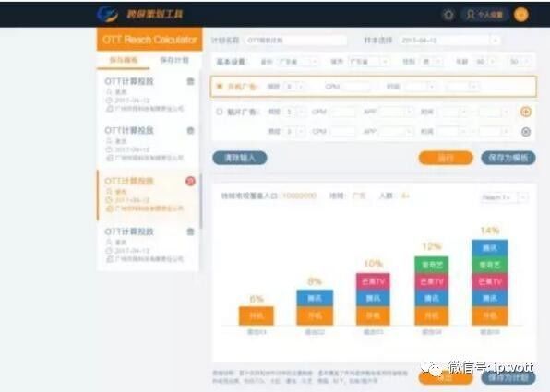Remove second 贴片广告 row with grey circle icon
This screenshot has width=550, height=392.
tap(525, 132)
